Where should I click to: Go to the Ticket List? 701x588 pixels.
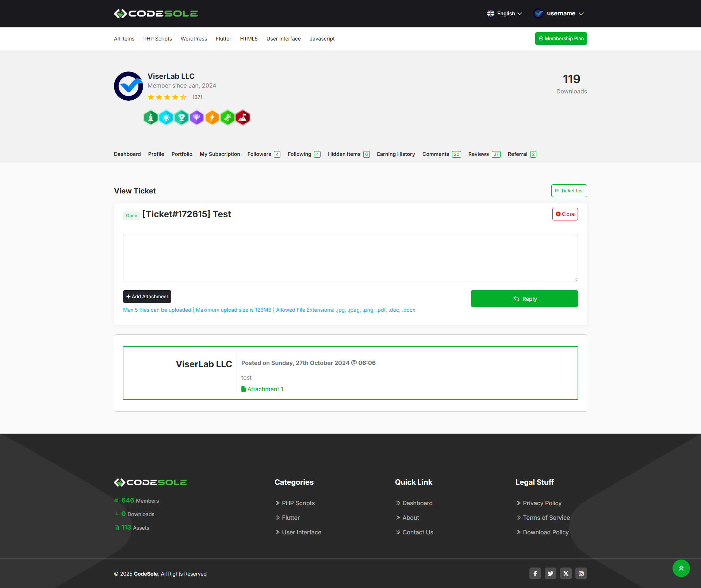pyautogui.click(x=569, y=191)
